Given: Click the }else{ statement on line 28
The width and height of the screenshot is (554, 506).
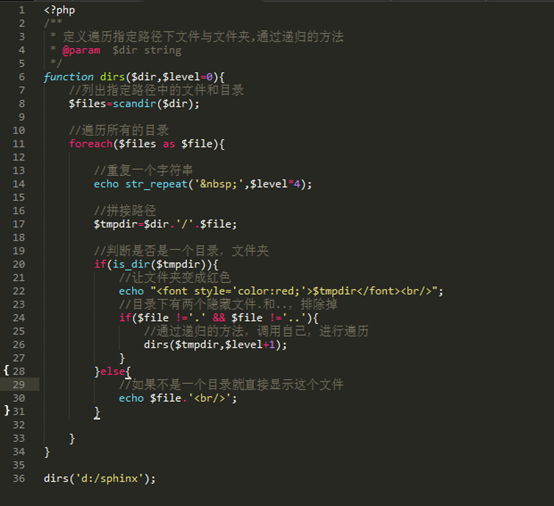Looking at the screenshot, I should [x=113, y=371].
